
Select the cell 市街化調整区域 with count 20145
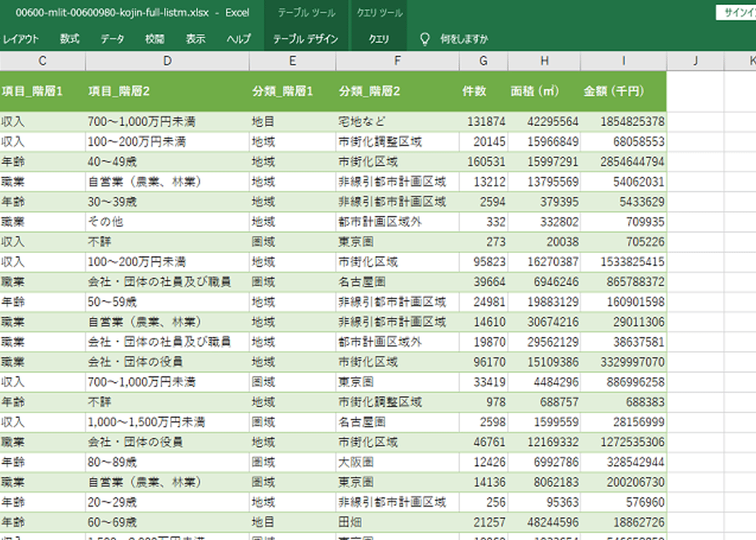pos(398,142)
